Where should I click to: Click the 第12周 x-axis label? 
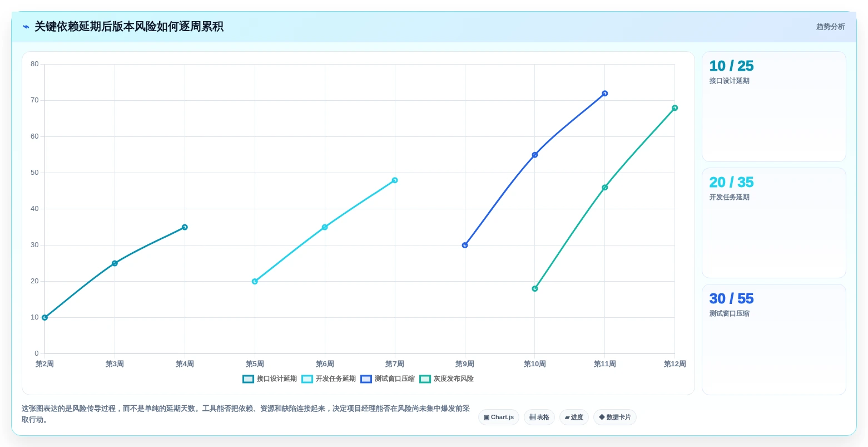[x=675, y=364]
